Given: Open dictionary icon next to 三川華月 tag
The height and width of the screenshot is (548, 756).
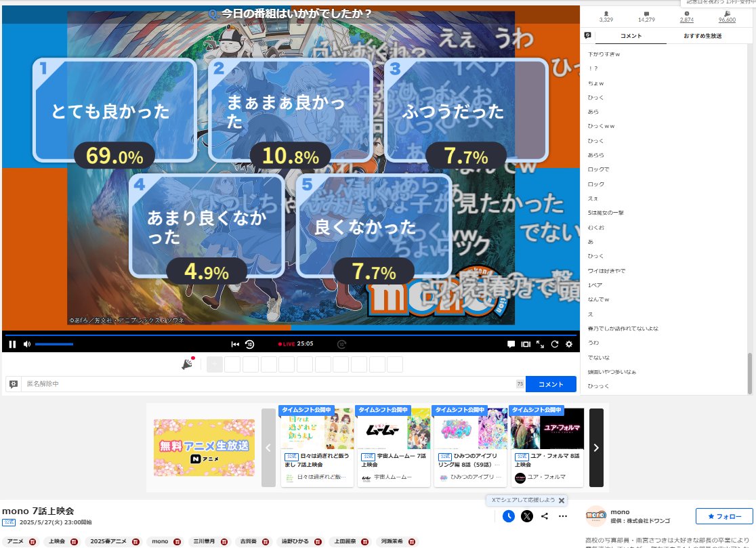Looking at the screenshot, I should coord(224,542).
